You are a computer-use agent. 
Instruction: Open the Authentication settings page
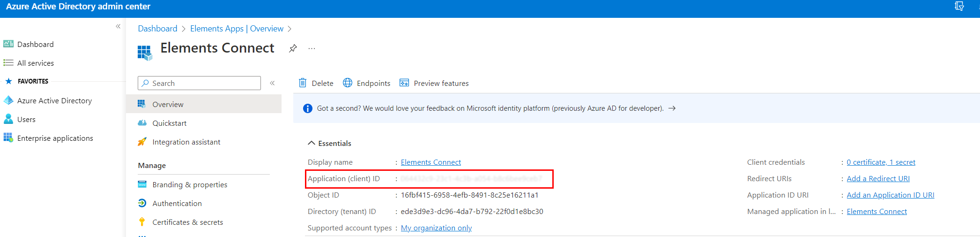point(177,203)
